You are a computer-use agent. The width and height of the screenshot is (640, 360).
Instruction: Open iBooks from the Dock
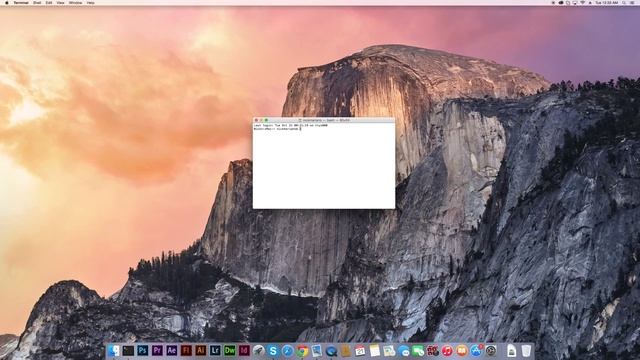[x=461, y=351]
